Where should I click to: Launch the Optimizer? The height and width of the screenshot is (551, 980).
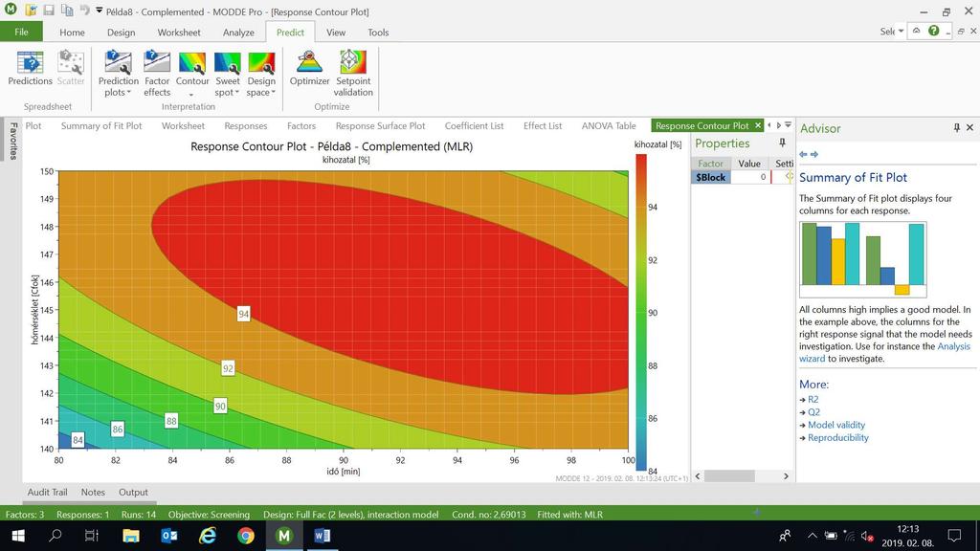tap(309, 68)
